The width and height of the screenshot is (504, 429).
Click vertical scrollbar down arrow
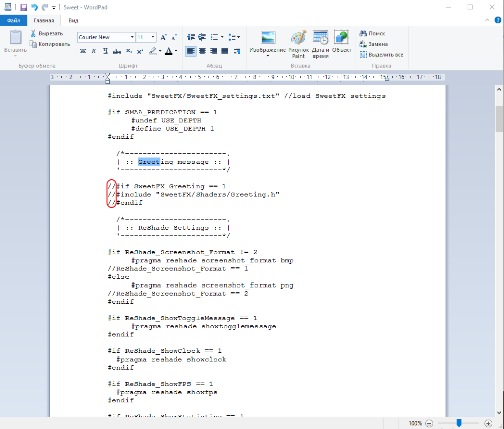point(499,413)
